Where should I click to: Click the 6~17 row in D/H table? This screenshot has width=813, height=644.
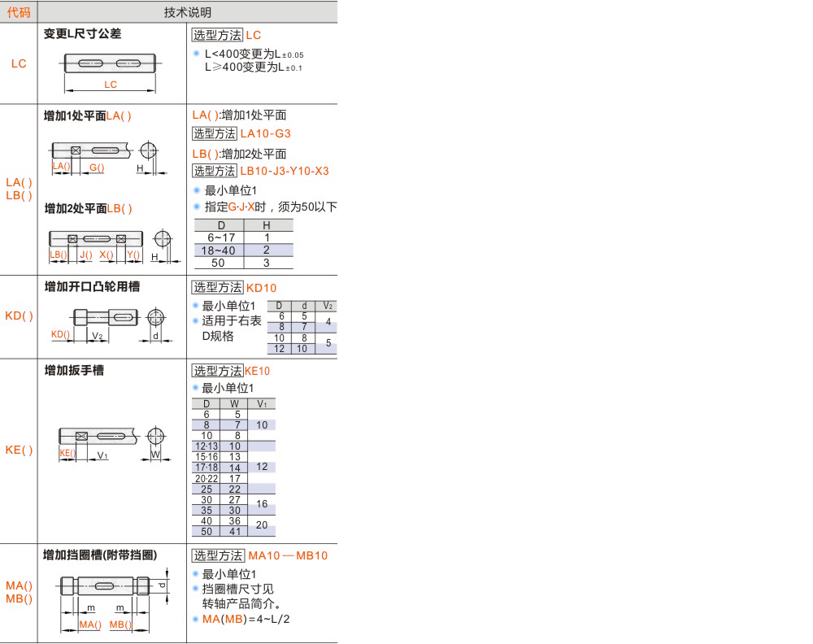(x=244, y=237)
